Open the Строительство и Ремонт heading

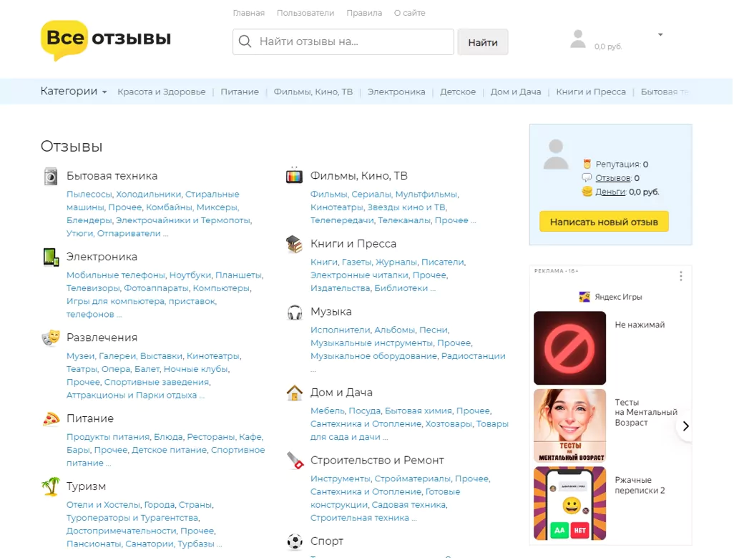377,461
